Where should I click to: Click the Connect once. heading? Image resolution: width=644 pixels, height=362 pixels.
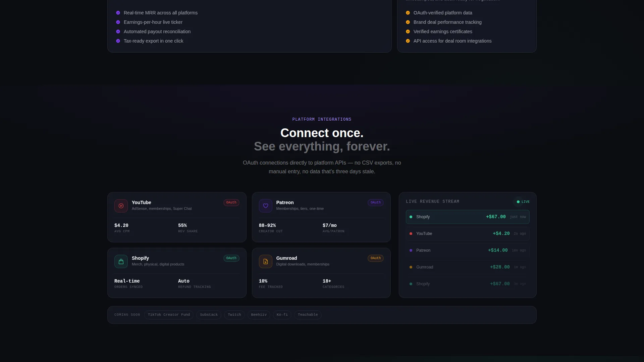click(322, 133)
